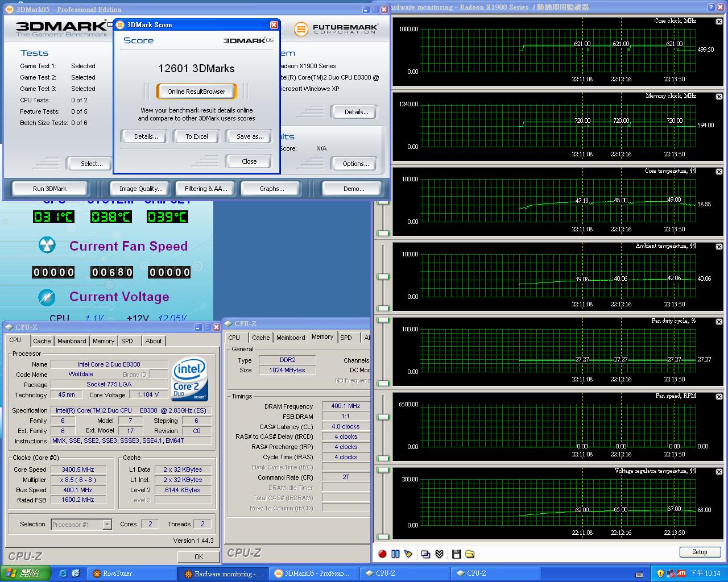Viewport: 728px width, 582px height.
Task: Click Graphs... button in 3DMark05
Action: pos(271,189)
